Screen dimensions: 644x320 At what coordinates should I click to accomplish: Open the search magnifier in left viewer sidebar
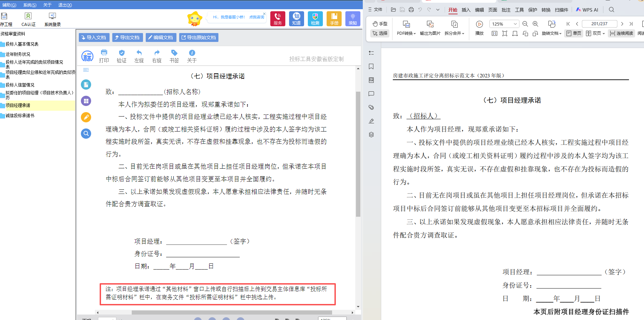(x=86, y=134)
